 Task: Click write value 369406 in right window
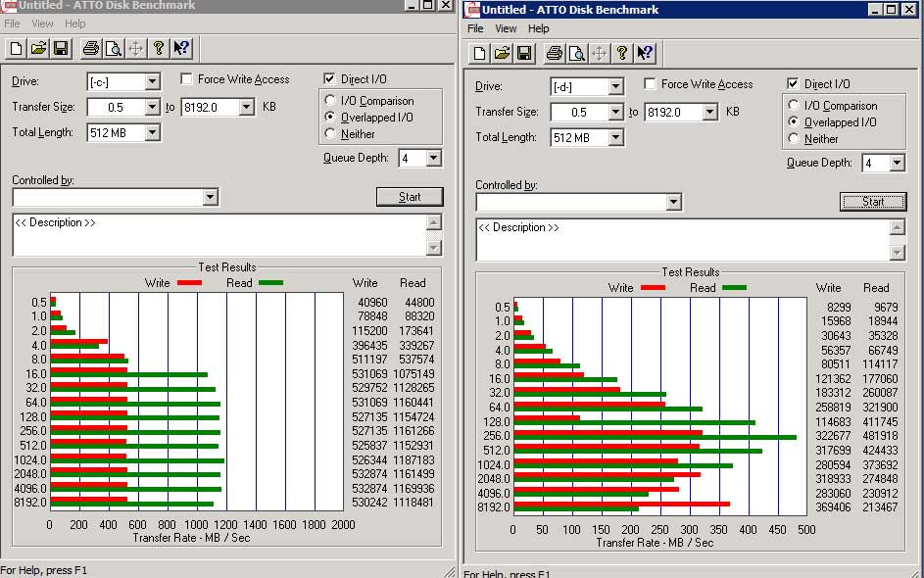click(833, 507)
